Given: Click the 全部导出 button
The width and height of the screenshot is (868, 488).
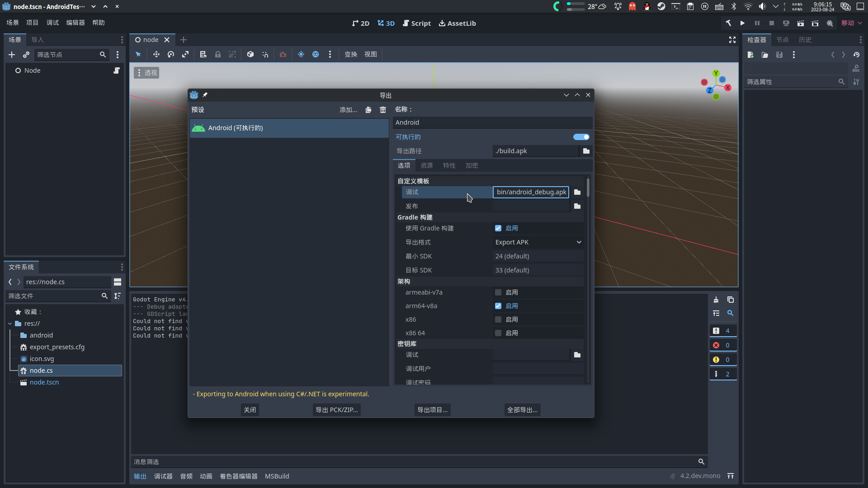Looking at the screenshot, I should tap(522, 410).
